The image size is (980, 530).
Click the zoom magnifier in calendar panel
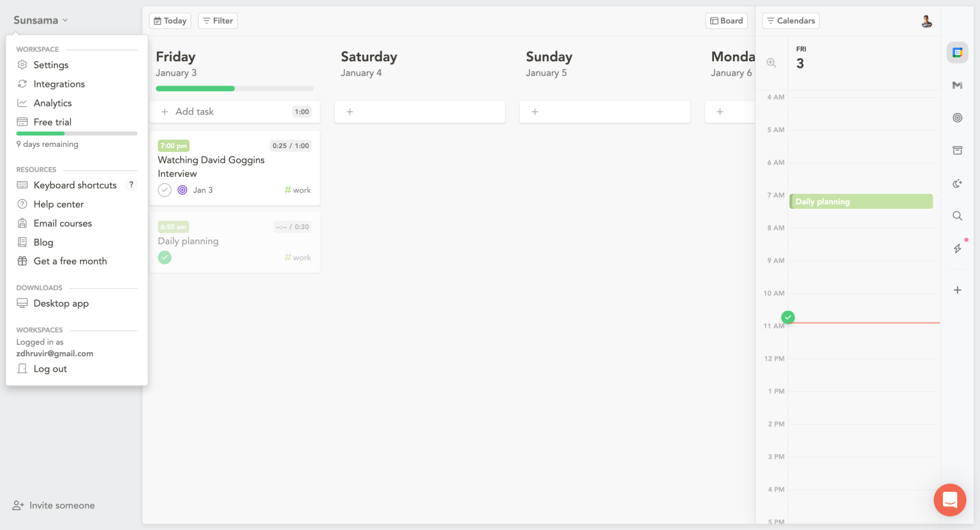(x=771, y=63)
